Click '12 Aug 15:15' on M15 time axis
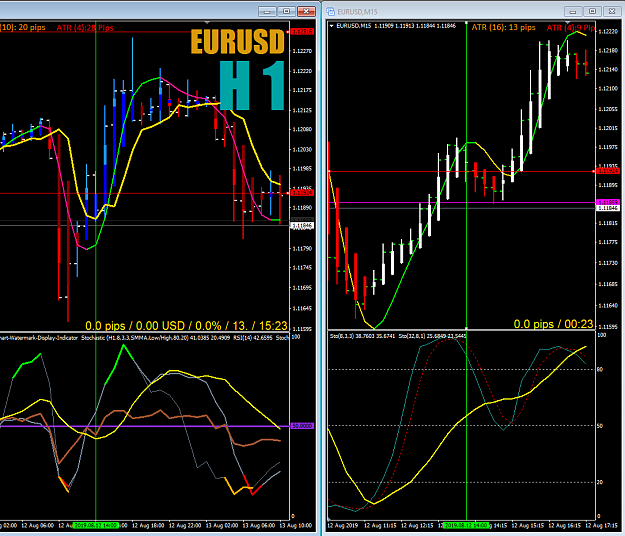The image size is (625, 536). pyautogui.click(x=528, y=526)
